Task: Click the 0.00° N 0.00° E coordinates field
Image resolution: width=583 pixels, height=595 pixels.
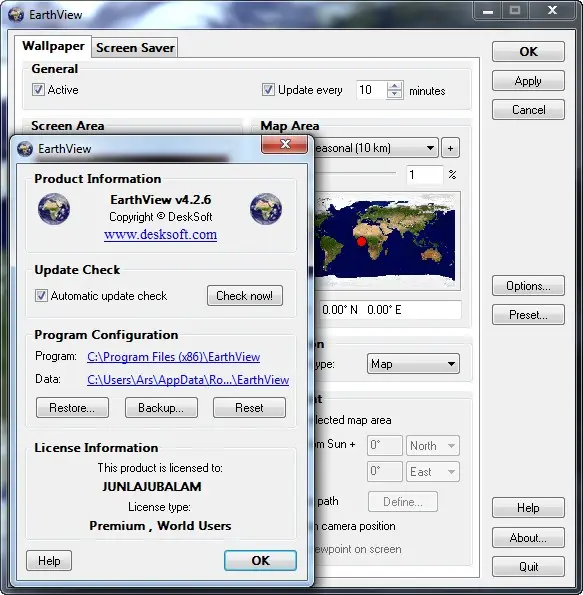Action: point(388,310)
